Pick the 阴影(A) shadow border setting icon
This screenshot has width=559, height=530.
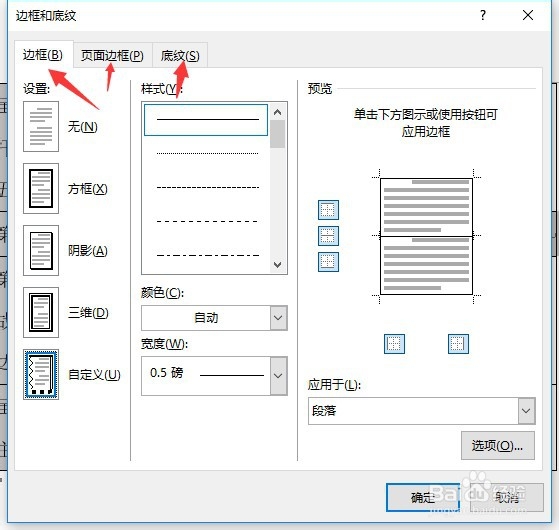(x=41, y=251)
